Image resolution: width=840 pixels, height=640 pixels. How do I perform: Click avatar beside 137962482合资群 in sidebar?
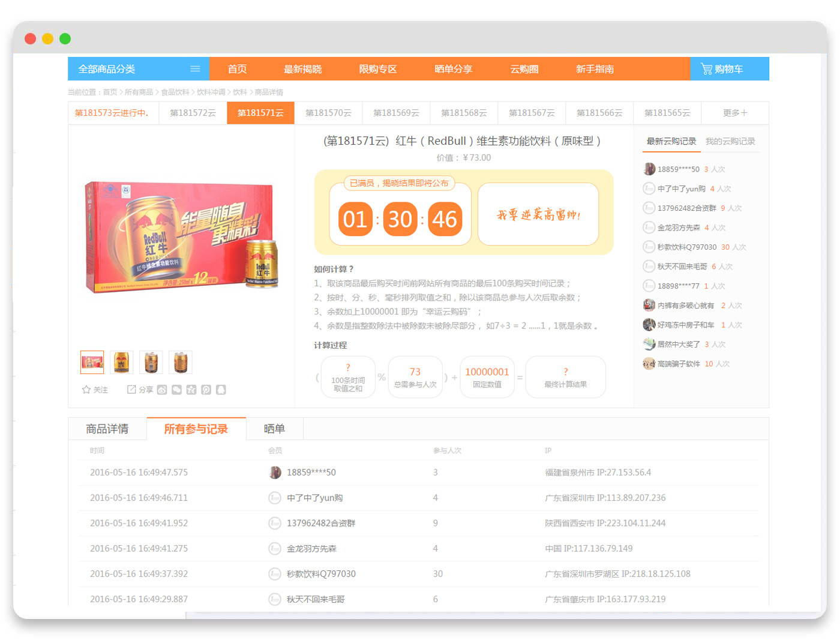pyautogui.click(x=649, y=208)
